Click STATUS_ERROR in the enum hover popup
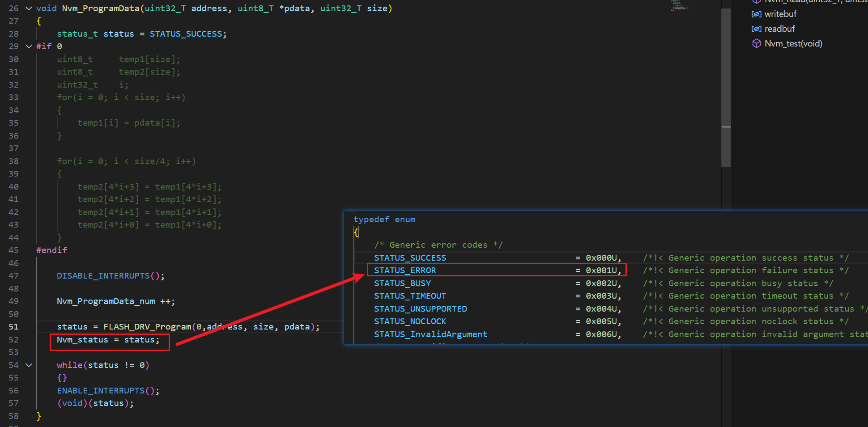 405,271
